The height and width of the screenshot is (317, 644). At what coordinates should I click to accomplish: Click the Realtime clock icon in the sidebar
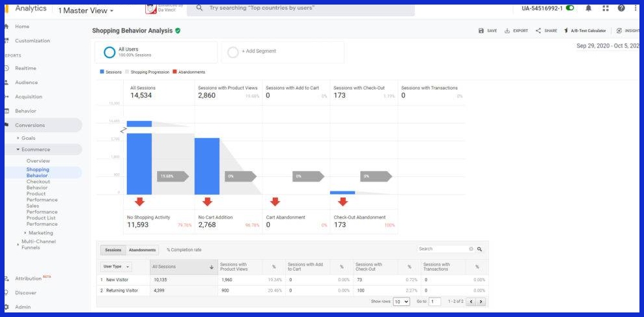pyautogui.click(x=7, y=68)
